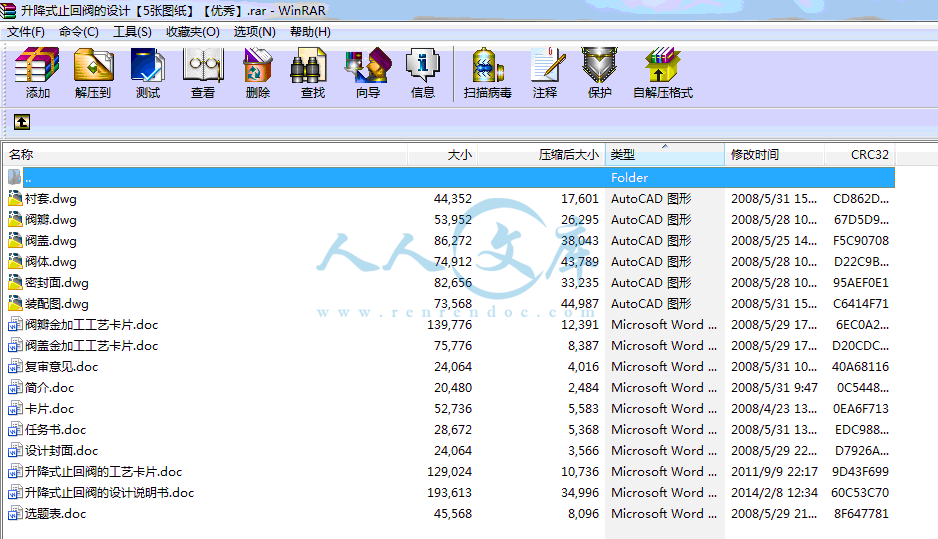The height and width of the screenshot is (539, 938).
Task: Click date 2008/5/31 9:47
Action: (774, 388)
